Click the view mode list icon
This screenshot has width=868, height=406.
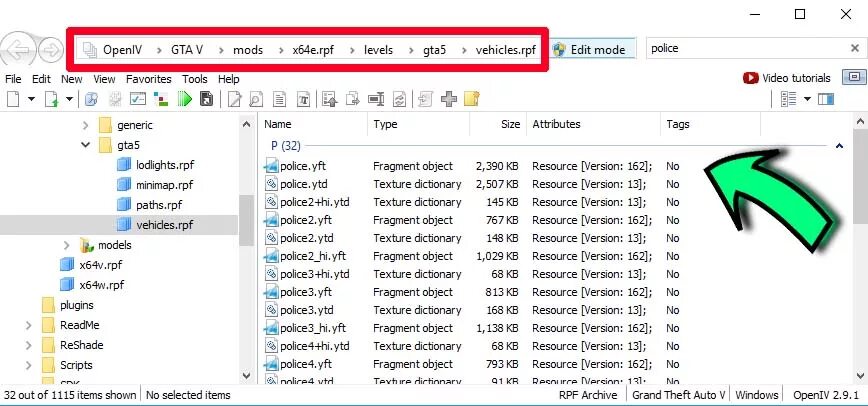pyautogui.click(x=787, y=99)
